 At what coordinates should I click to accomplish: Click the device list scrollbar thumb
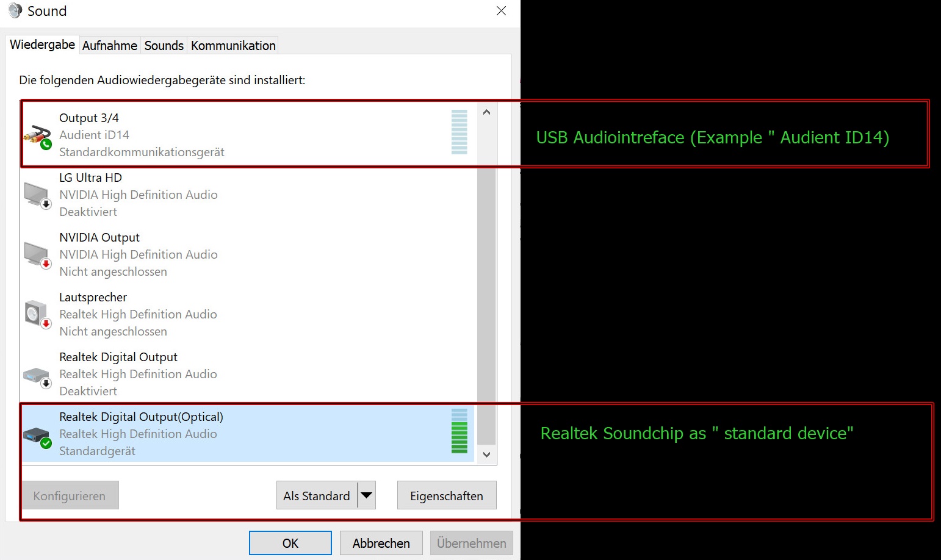point(486,305)
